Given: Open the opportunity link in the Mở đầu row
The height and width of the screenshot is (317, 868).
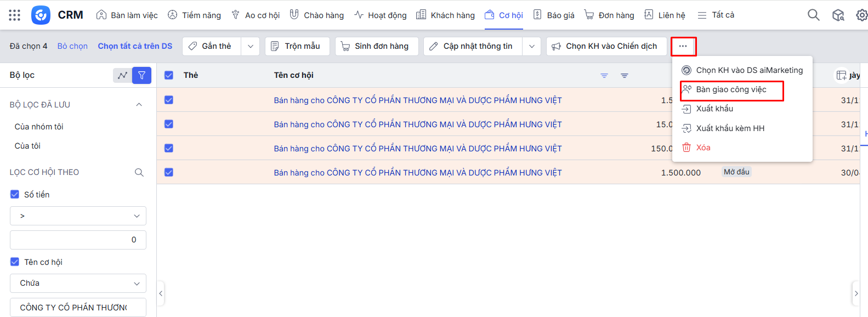Looking at the screenshot, I should click(418, 172).
